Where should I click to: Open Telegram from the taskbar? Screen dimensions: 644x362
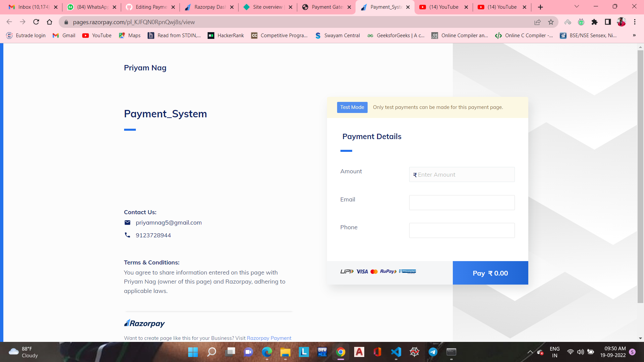pos(433,352)
